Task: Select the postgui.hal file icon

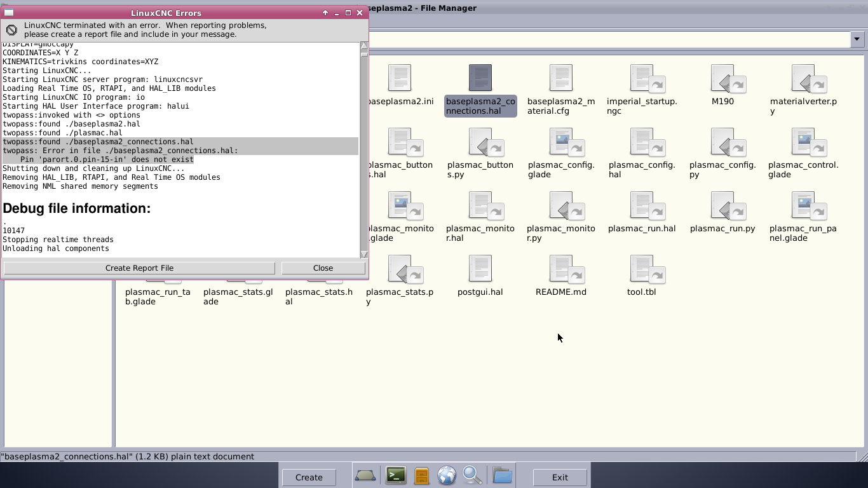Action: click(x=480, y=268)
